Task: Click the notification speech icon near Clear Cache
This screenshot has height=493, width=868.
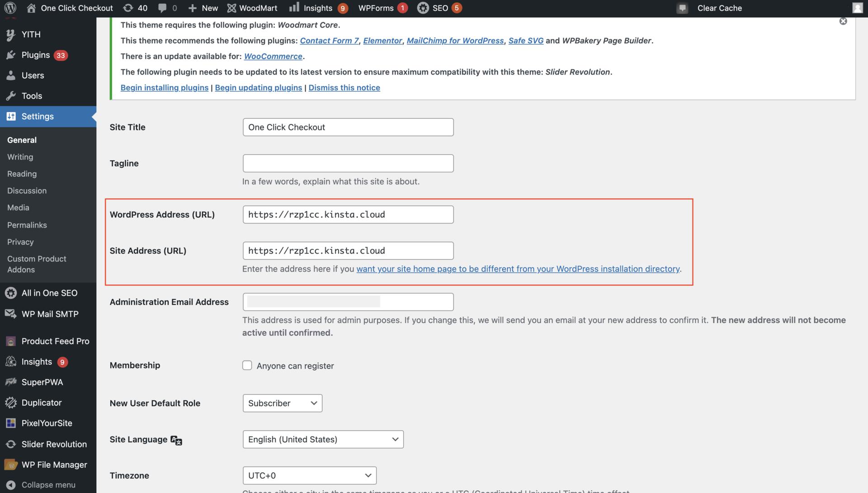Action: [x=682, y=8]
